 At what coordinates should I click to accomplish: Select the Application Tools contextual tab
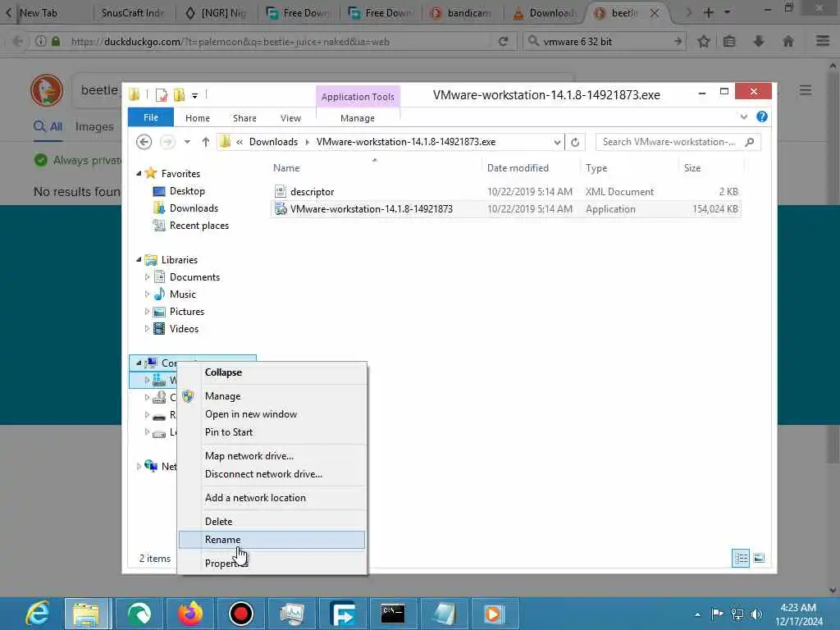(358, 97)
